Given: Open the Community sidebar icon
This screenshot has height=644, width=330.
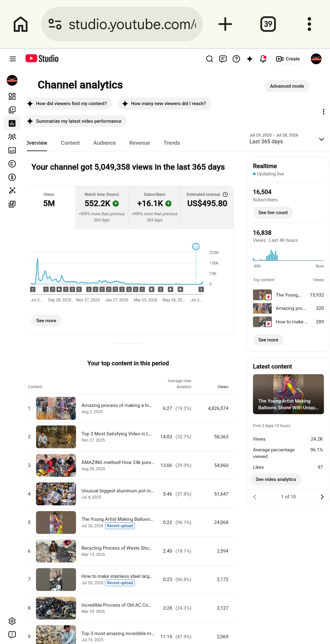Looking at the screenshot, I should (12, 137).
